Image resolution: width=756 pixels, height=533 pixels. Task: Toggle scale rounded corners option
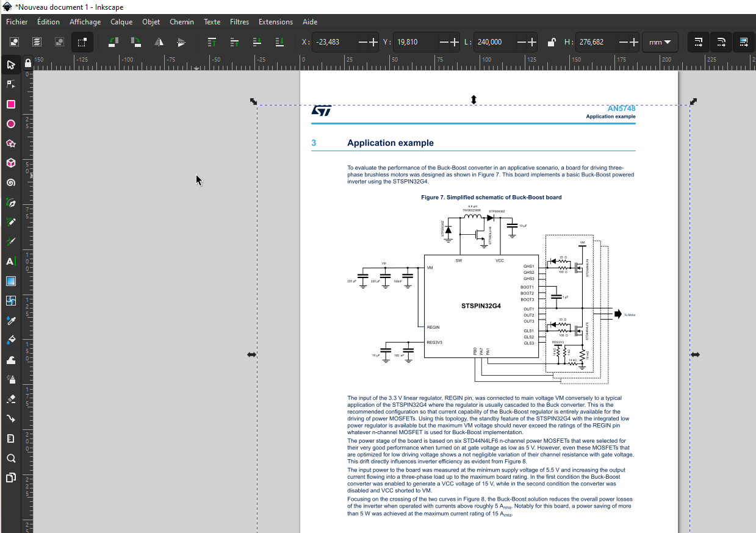point(721,42)
